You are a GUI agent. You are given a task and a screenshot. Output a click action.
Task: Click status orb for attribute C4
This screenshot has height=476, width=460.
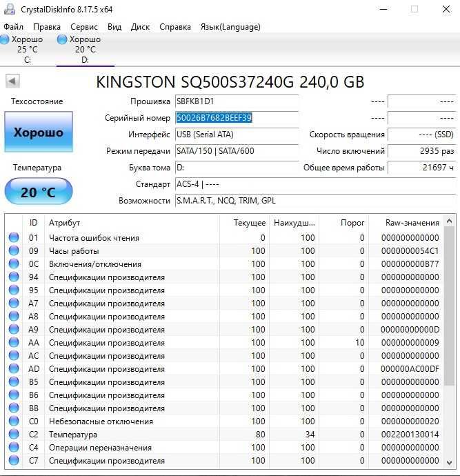point(14,447)
